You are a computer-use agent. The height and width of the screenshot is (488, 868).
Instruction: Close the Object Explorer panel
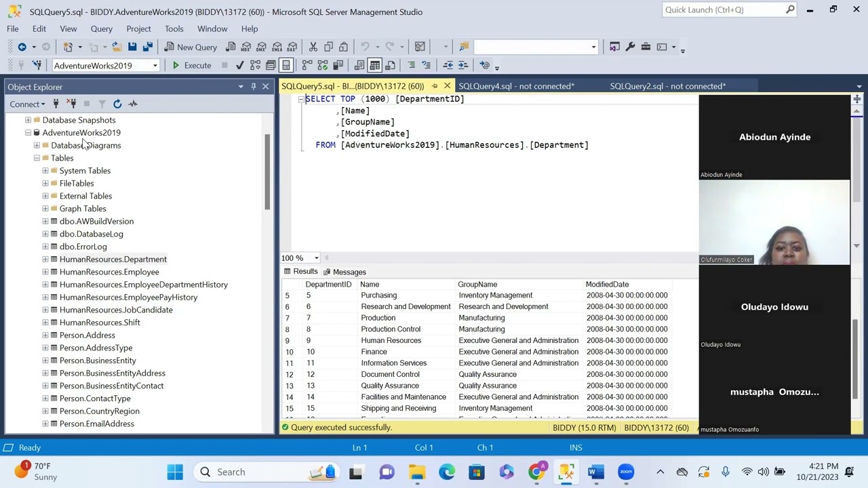tap(266, 87)
